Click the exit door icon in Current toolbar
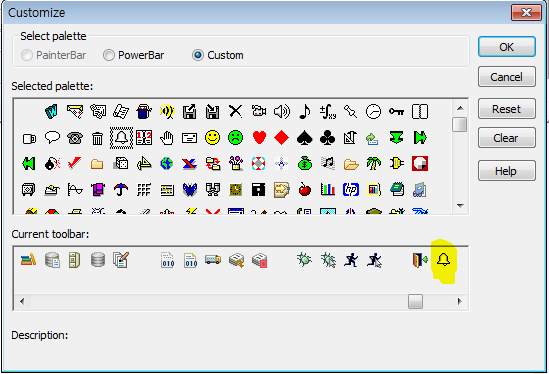The width and height of the screenshot is (549, 374). point(420,260)
